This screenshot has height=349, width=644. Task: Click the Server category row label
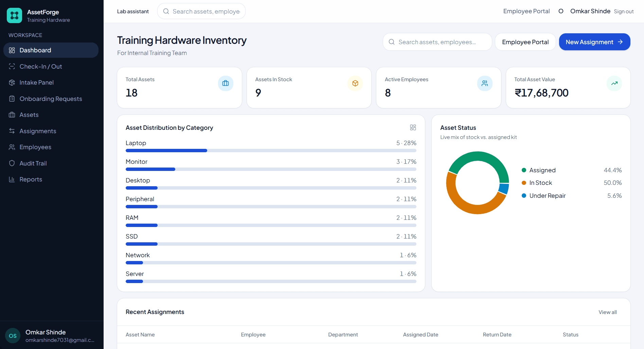pyautogui.click(x=135, y=274)
